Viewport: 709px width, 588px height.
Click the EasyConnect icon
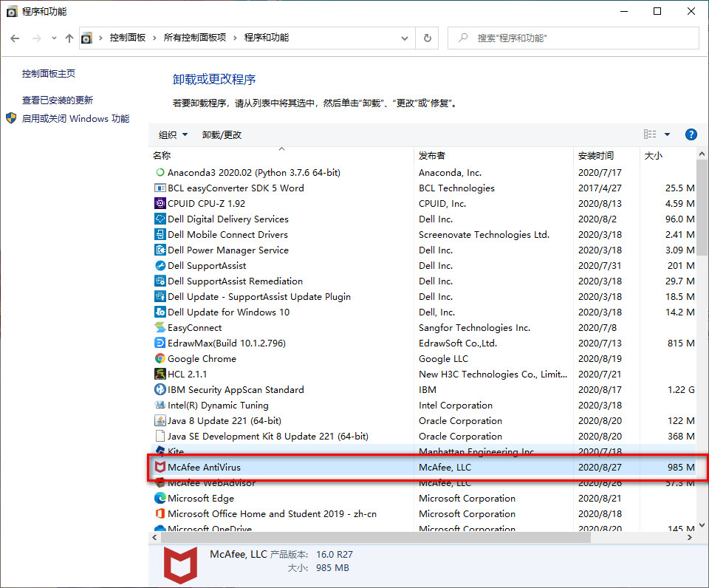click(160, 327)
